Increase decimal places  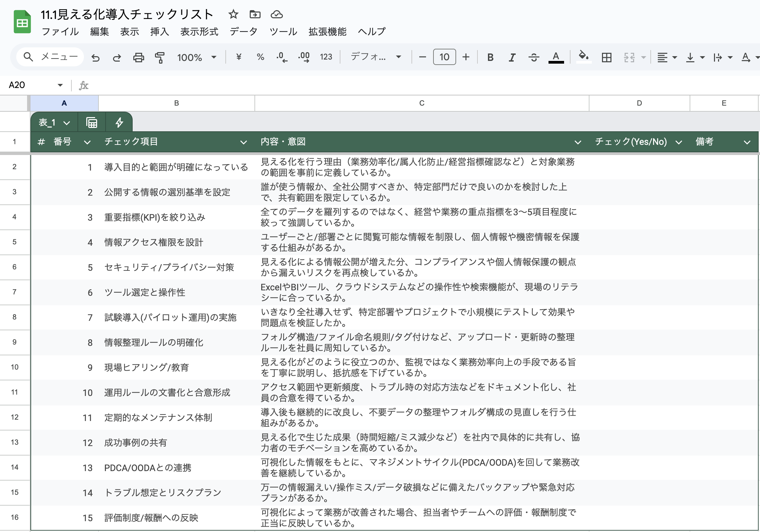[x=304, y=57]
